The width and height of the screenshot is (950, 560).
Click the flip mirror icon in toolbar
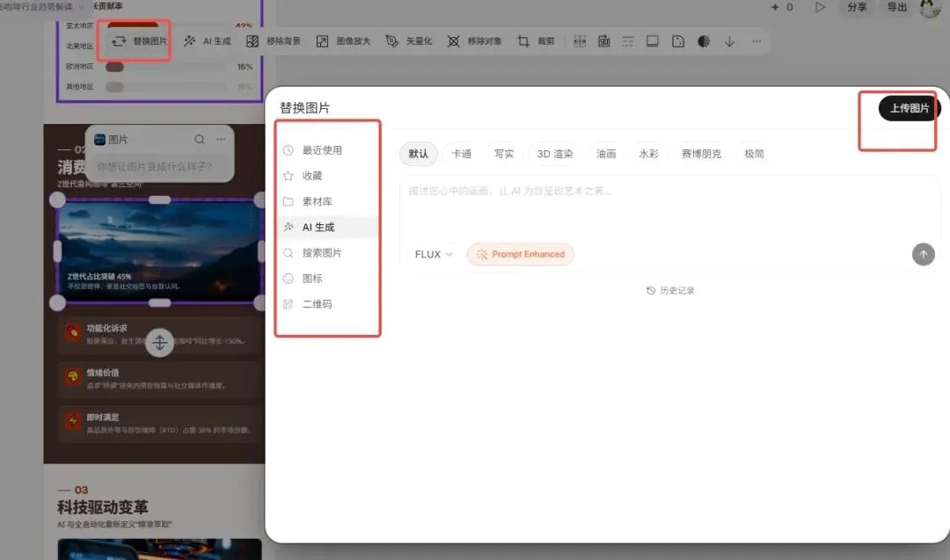pos(580,41)
